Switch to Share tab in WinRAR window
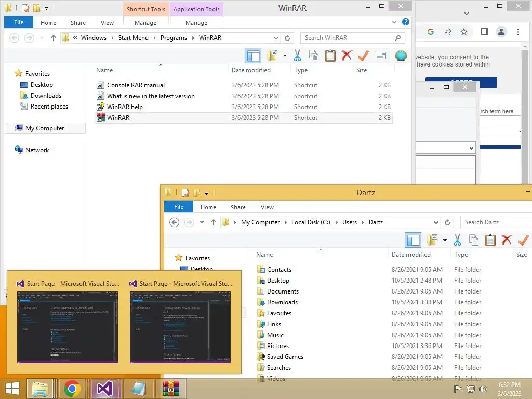532x399 pixels. point(78,23)
